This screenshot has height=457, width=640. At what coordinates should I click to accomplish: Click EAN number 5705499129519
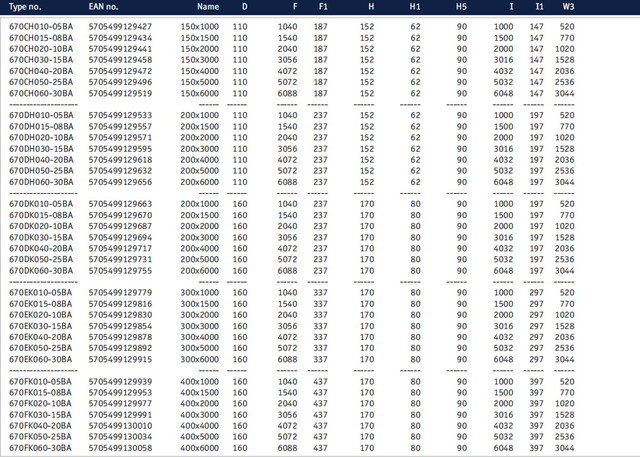120,93
